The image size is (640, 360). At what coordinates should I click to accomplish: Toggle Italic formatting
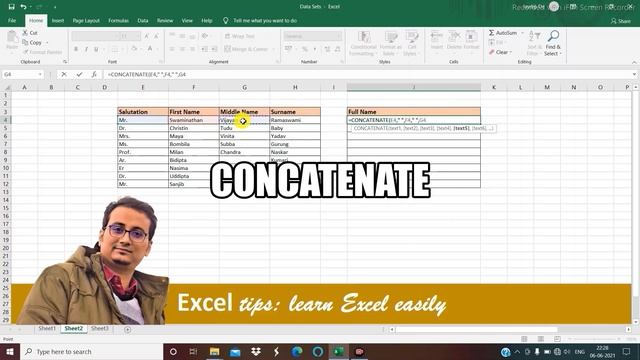(86, 49)
